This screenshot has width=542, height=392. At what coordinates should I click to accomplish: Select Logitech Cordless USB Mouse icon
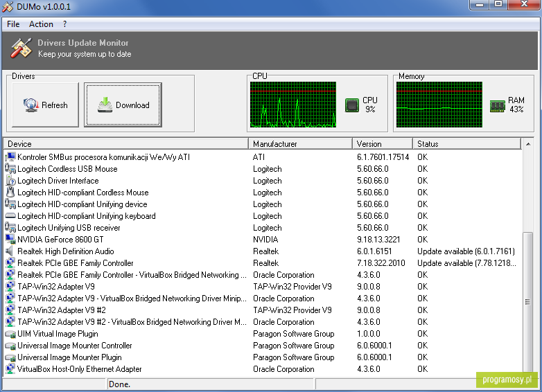coord(10,169)
